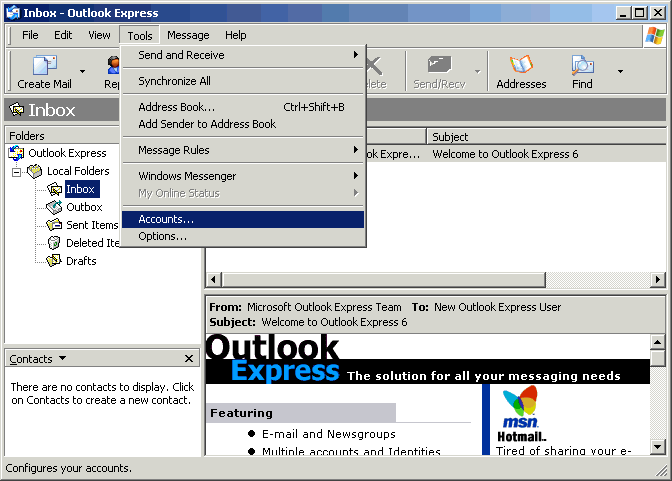Expand the Windows Messenger submenu

243,176
